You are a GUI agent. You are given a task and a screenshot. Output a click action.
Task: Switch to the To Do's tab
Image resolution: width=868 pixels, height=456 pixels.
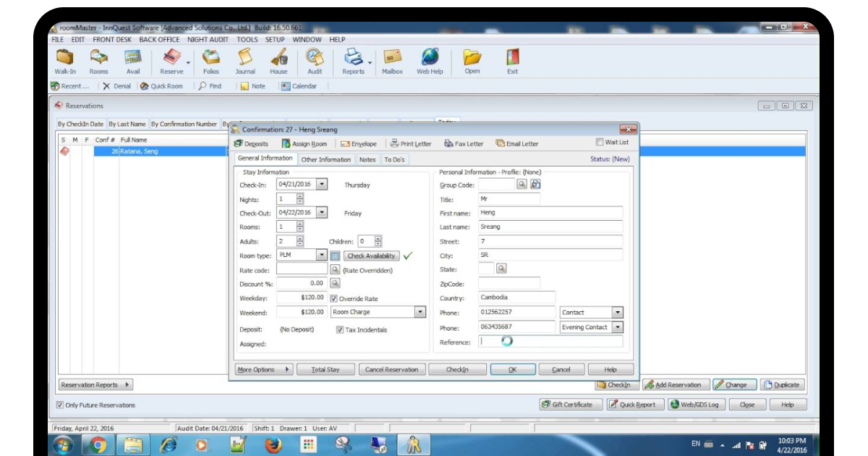(395, 159)
